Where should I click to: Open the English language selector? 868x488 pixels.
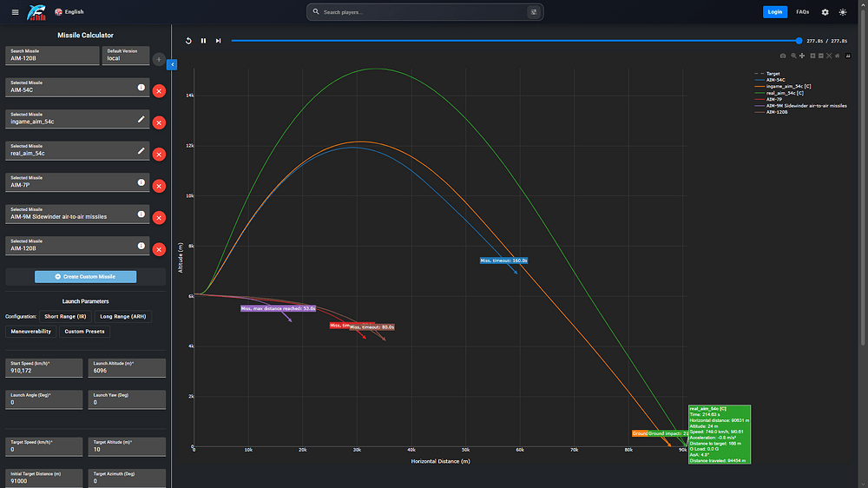pos(69,11)
